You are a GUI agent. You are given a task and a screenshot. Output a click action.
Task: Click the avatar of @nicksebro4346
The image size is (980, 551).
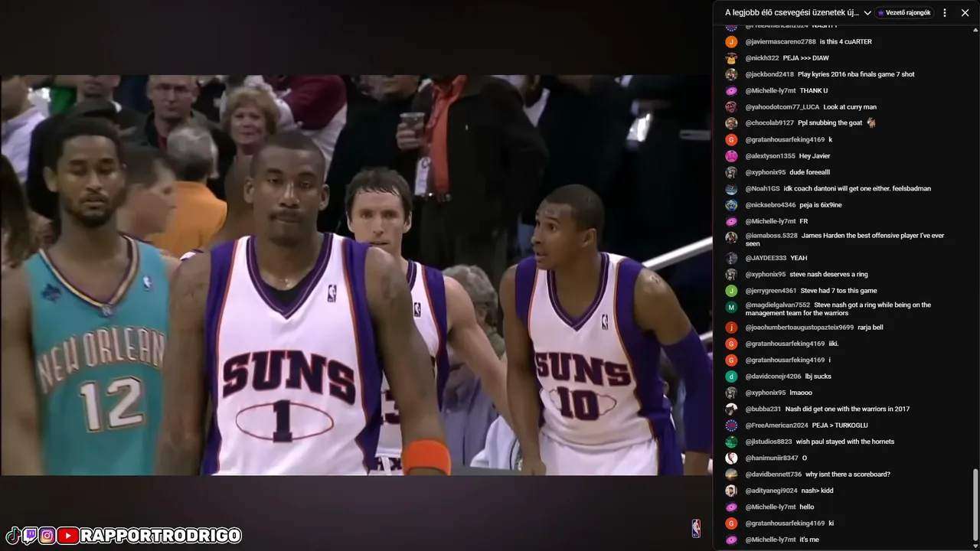(x=731, y=205)
